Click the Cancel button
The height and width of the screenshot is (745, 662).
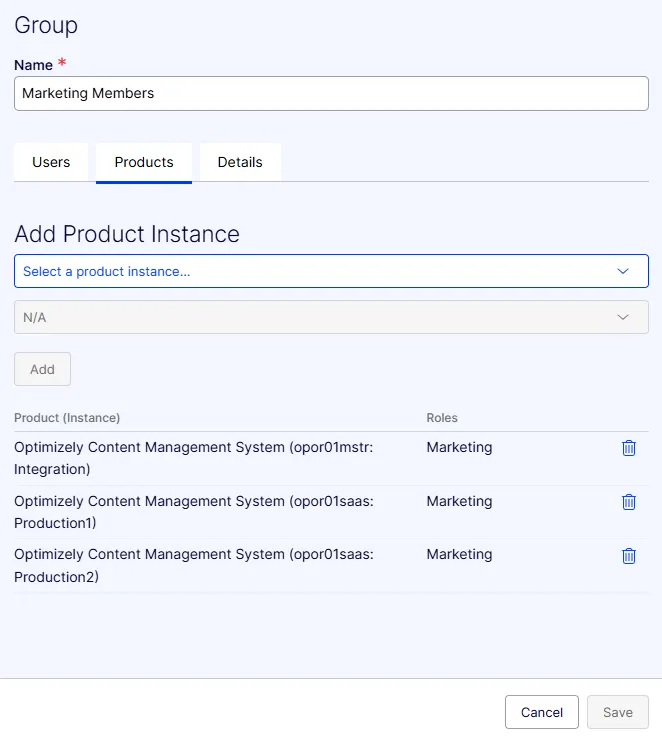coord(542,712)
